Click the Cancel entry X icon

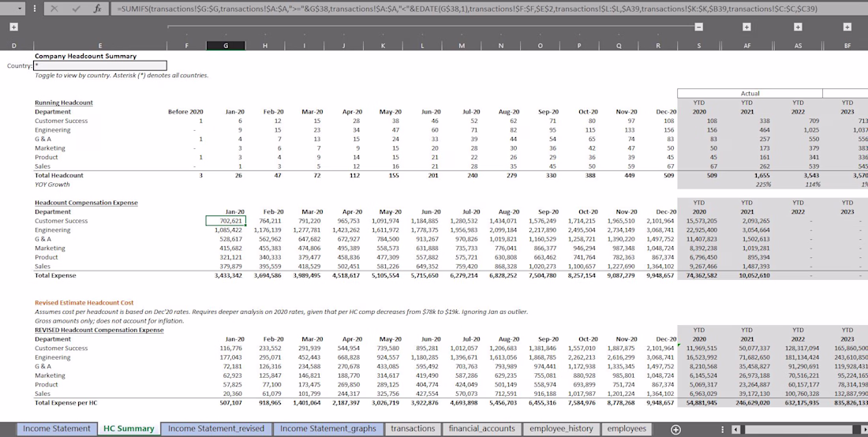54,9
